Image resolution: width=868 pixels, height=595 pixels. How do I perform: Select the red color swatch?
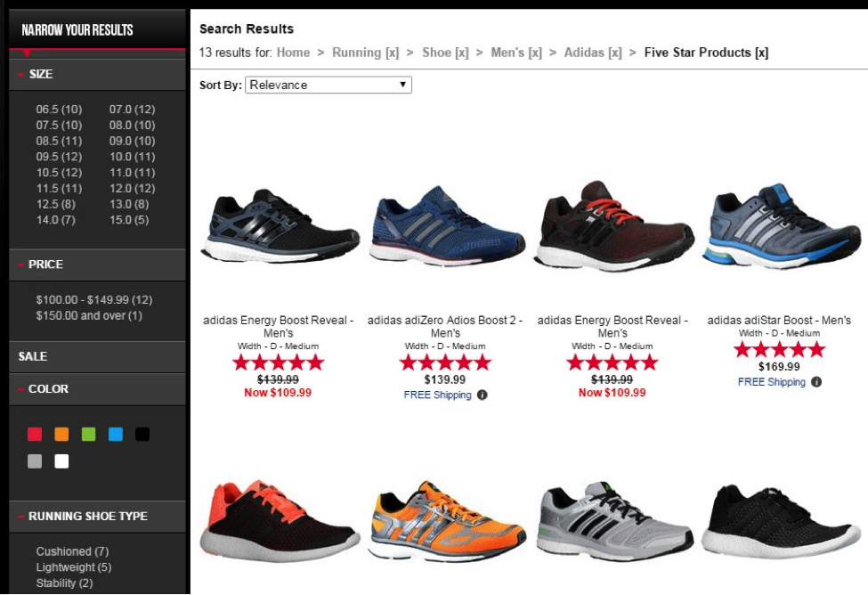pos(35,435)
